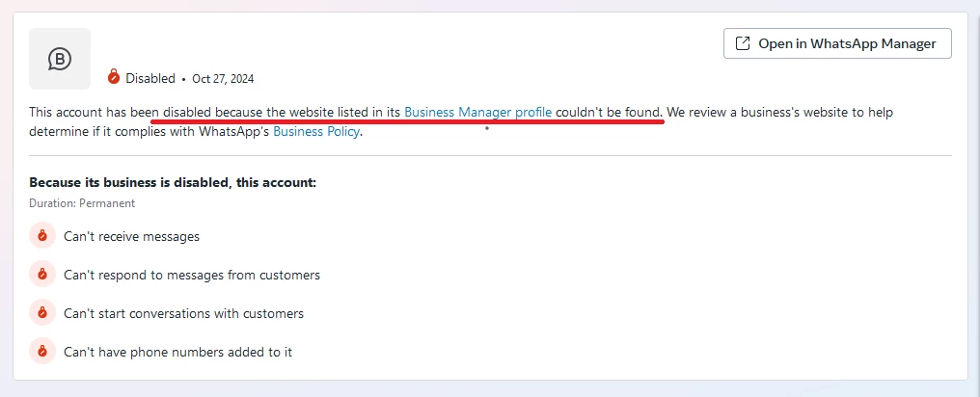Click the "Can't receive messages" text
The height and width of the screenshot is (397, 980).
(x=131, y=236)
